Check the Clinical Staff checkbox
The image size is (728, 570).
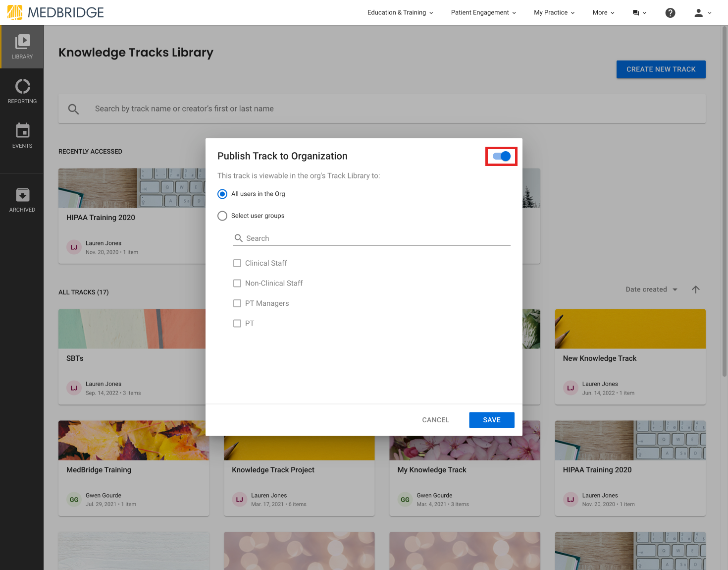coord(237,263)
